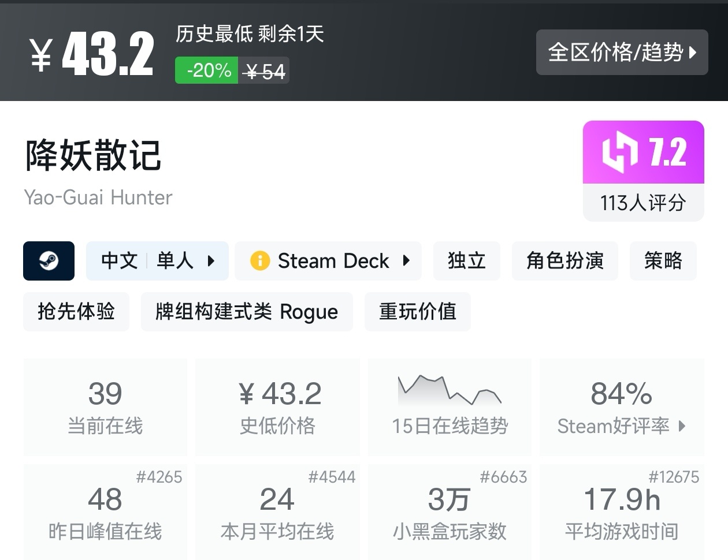Open 全区价格/趋势 regional price button
The image size is (728, 560).
622,52
